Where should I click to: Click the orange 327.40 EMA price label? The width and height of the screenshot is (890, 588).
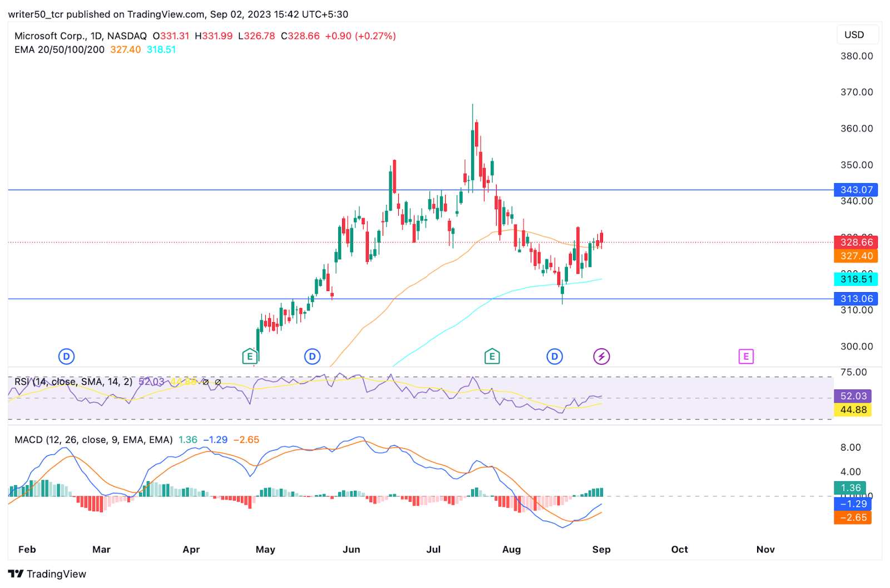click(x=856, y=256)
